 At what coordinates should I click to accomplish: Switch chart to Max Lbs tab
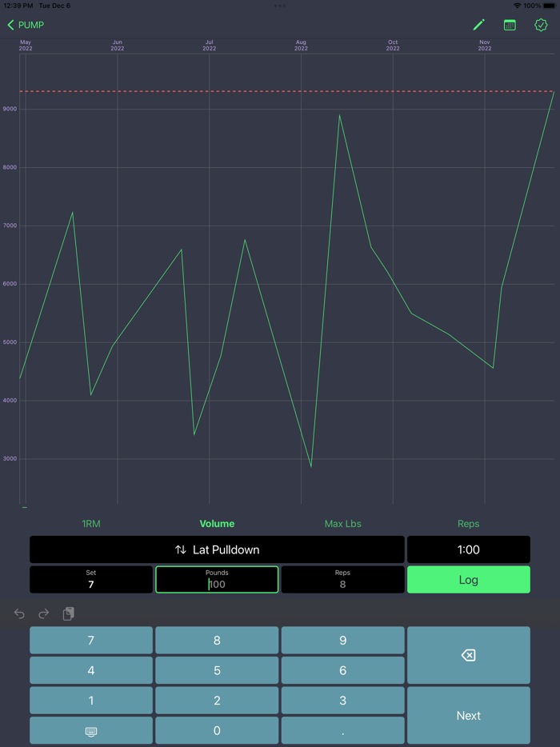click(342, 524)
